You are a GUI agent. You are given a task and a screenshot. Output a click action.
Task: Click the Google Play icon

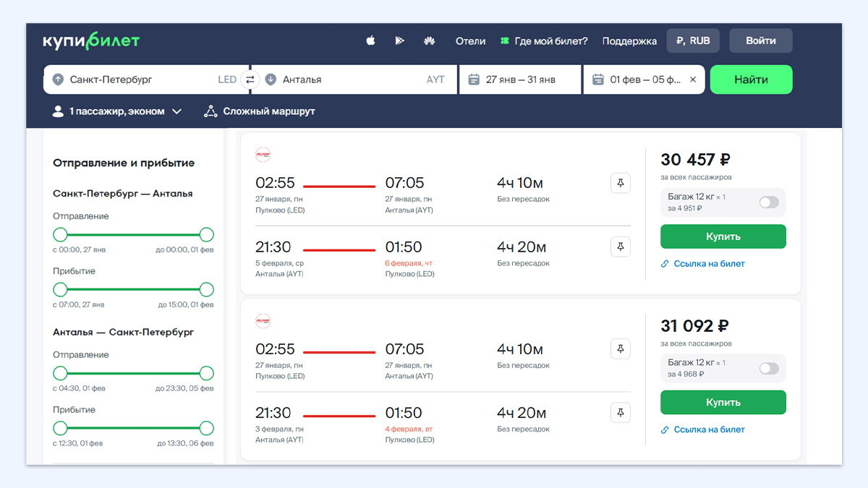coord(399,41)
